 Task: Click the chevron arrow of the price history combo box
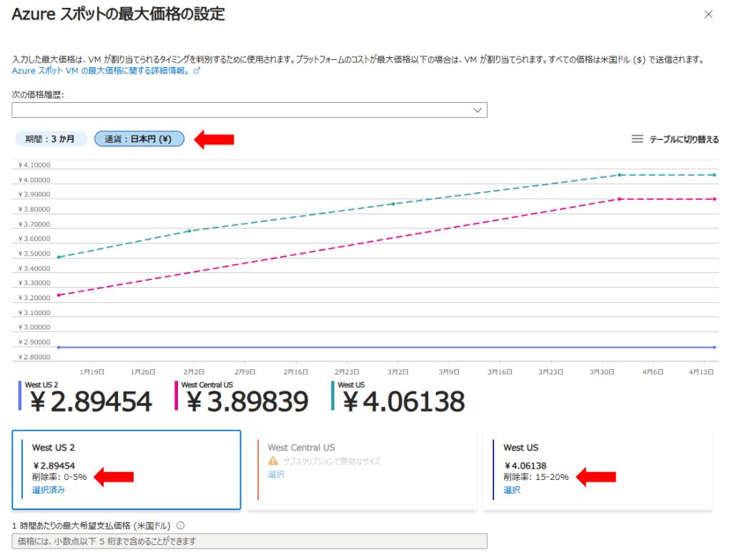tap(477, 110)
